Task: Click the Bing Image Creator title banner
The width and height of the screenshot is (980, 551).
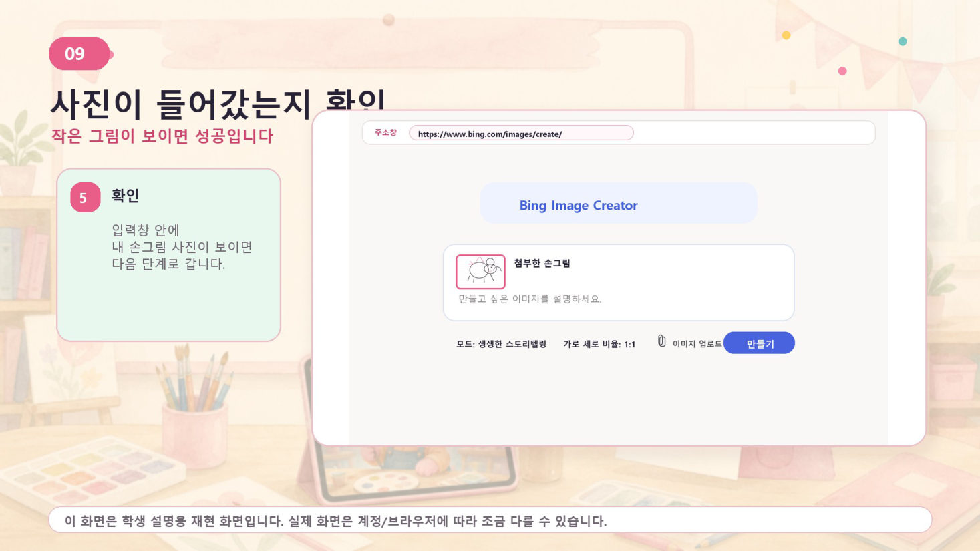Action: click(619, 204)
